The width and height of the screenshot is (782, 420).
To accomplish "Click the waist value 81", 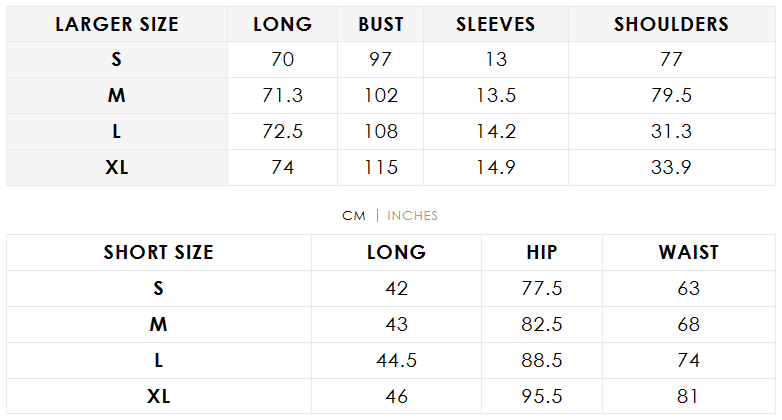I will point(688,396).
